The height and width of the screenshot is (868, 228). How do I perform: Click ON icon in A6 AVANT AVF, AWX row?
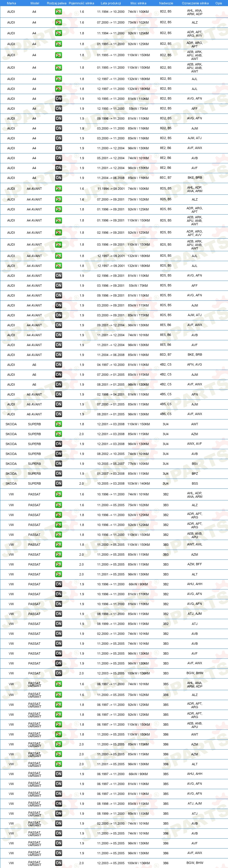click(x=58, y=414)
